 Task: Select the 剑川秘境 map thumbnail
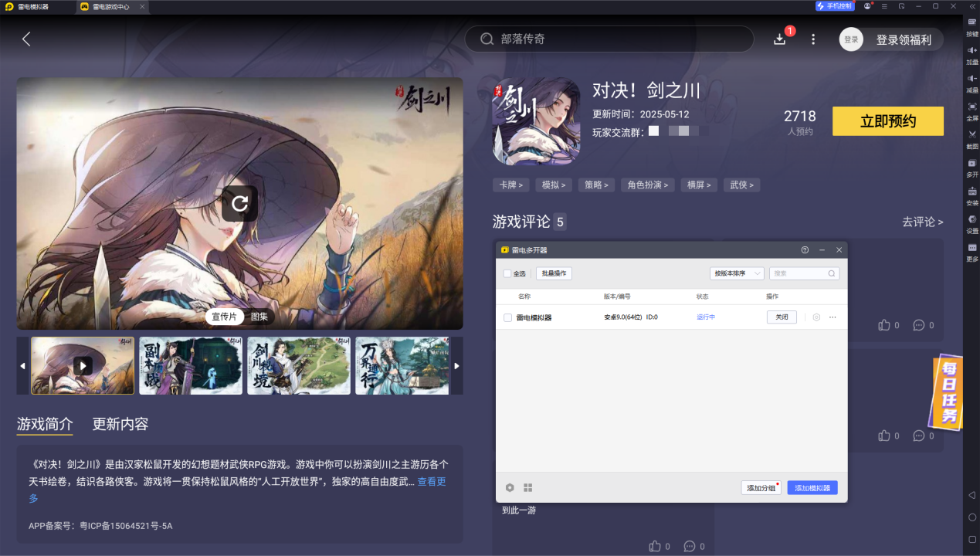(x=299, y=366)
